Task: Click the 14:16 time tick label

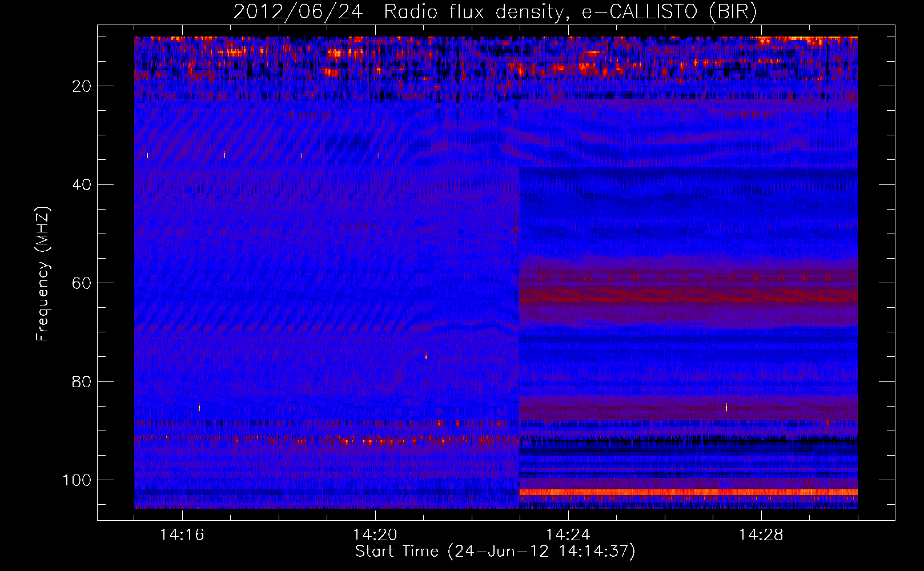Action: click(182, 535)
